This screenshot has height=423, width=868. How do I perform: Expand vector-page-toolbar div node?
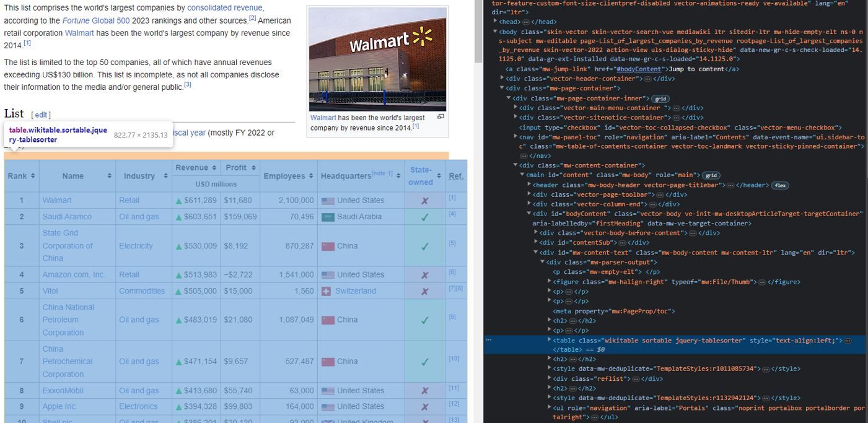pos(529,194)
